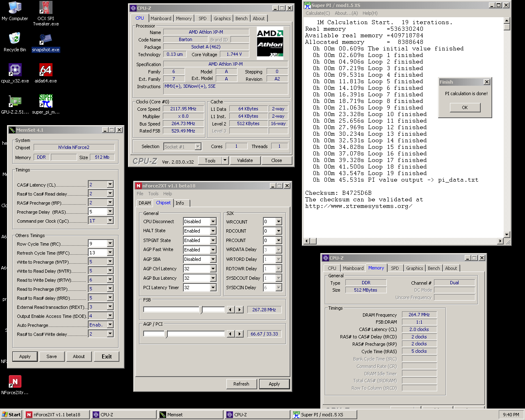Viewport: 525px width, 420px height.
Task: Open the Mainboard tab in top CPU-Z
Action: (x=161, y=18)
